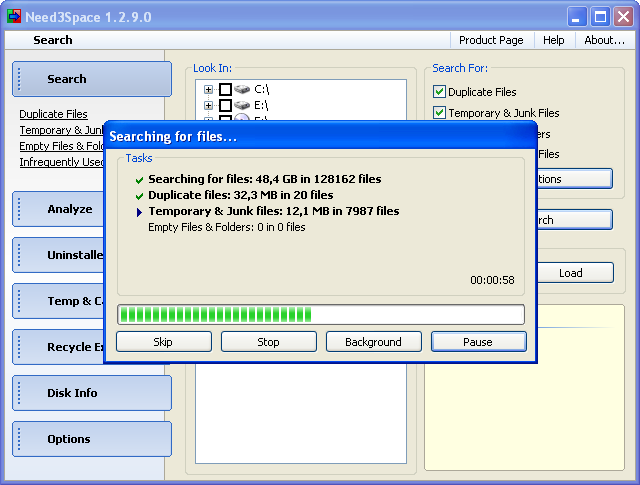Click the C:\ hard drive icon
Screen dimensions: 640x485
[242, 89]
